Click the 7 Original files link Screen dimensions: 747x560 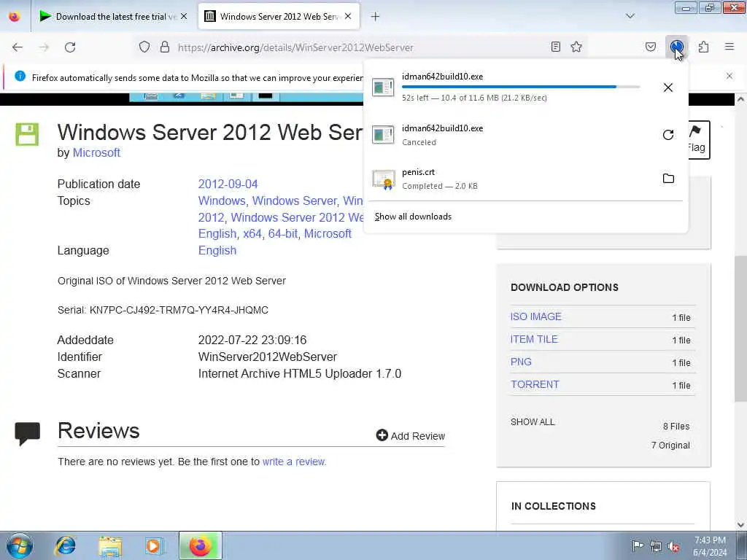coord(670,446)
